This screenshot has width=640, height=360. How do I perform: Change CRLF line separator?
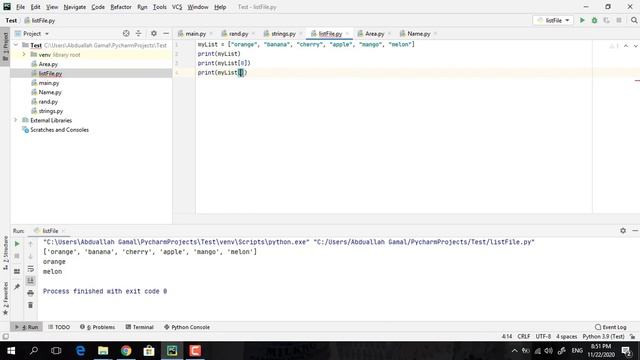tap(524, 337)
